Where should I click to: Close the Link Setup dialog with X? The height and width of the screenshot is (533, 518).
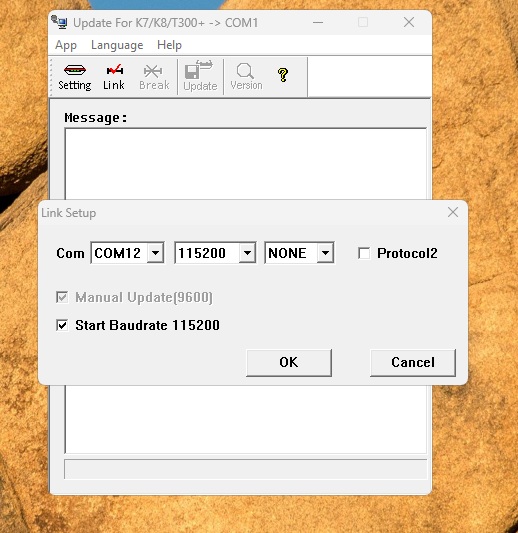453,212
